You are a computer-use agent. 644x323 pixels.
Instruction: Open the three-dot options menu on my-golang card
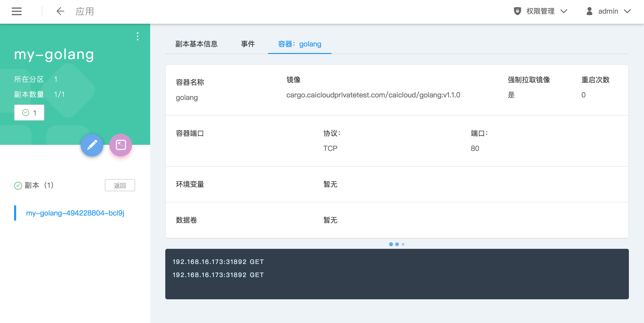tap(137, 36)
